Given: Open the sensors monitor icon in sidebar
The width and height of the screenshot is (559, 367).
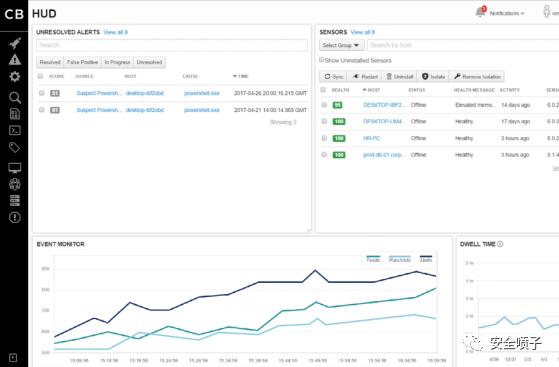Looking at the screenshot, I should coord(15,168).
